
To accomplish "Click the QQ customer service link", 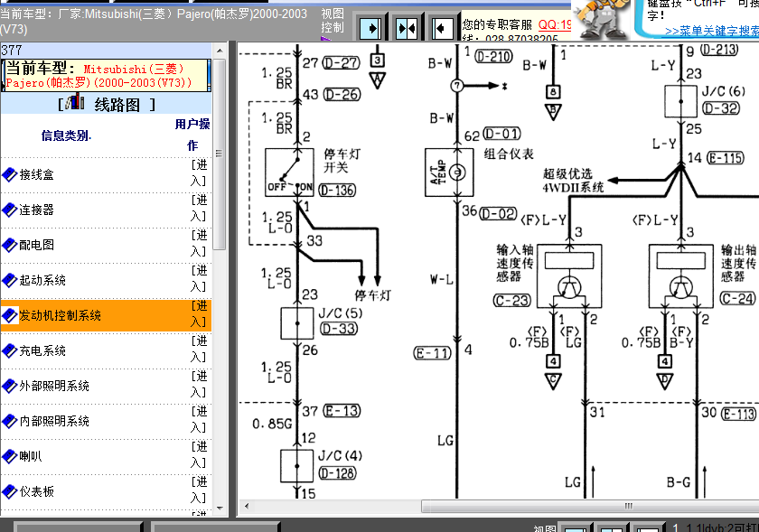I will 555,24.
